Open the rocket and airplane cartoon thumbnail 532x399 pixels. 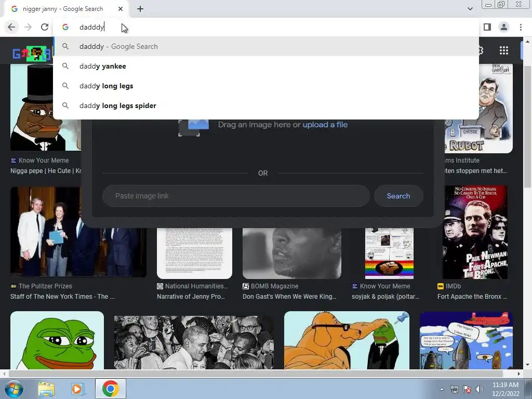click(x=466, y=340)
